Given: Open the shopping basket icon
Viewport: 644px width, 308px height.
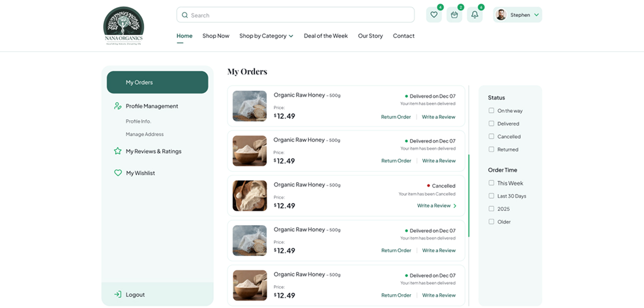Looking at the screenshot, I should pos(454,15).
